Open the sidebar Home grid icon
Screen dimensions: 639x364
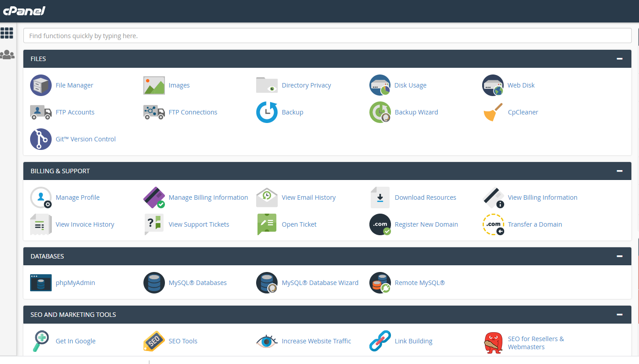coord(7,33)
